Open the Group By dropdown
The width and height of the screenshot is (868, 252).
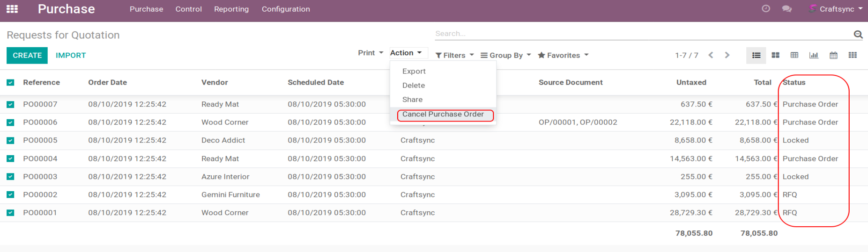[x=505, y=55]
